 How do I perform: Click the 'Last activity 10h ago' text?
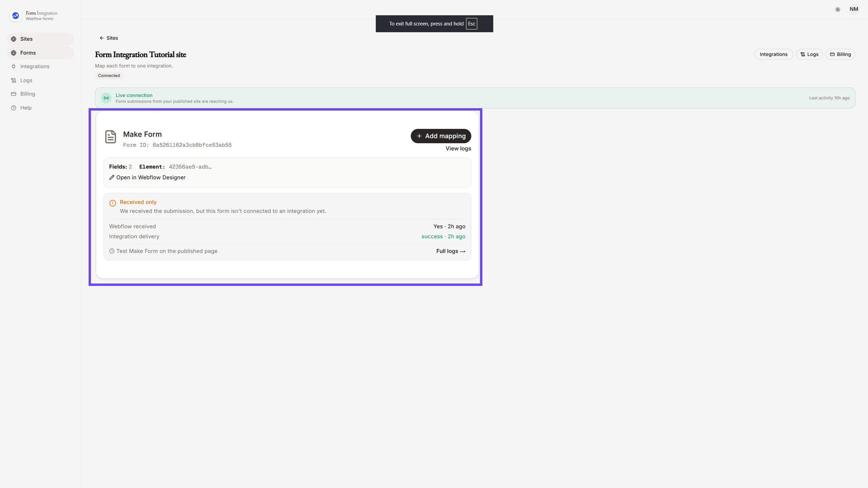click(x=829, y=98)
